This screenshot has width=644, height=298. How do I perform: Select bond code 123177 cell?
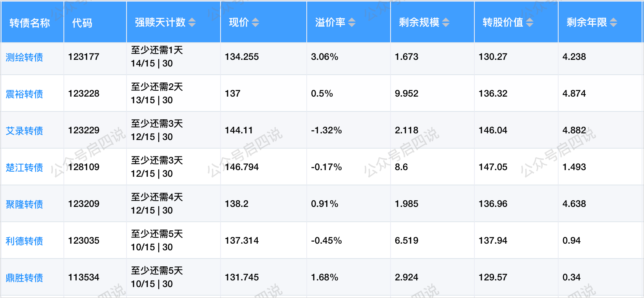[84, 57]
